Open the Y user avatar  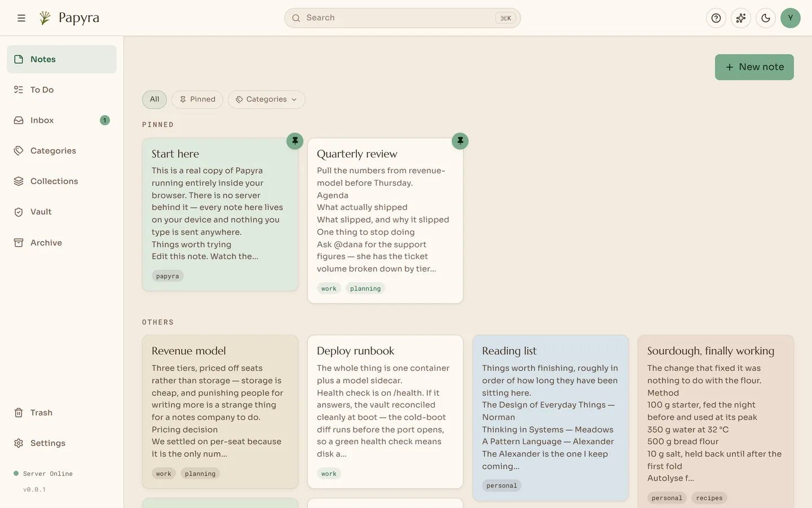(x=791, y=18)
